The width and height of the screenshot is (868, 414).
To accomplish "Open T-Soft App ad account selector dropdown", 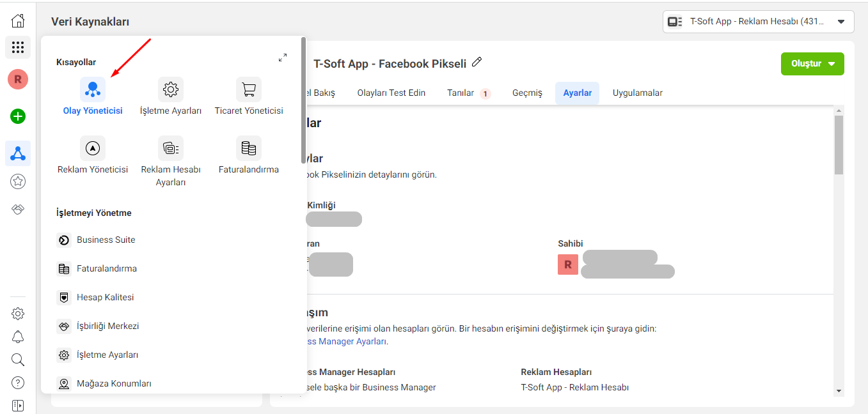I will pyautogui.click(x=758, y=21).
